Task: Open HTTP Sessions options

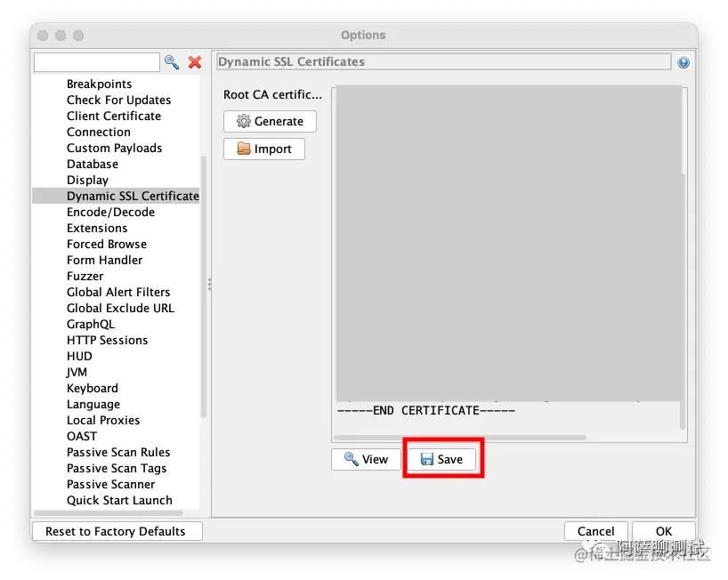Action: 108,340
